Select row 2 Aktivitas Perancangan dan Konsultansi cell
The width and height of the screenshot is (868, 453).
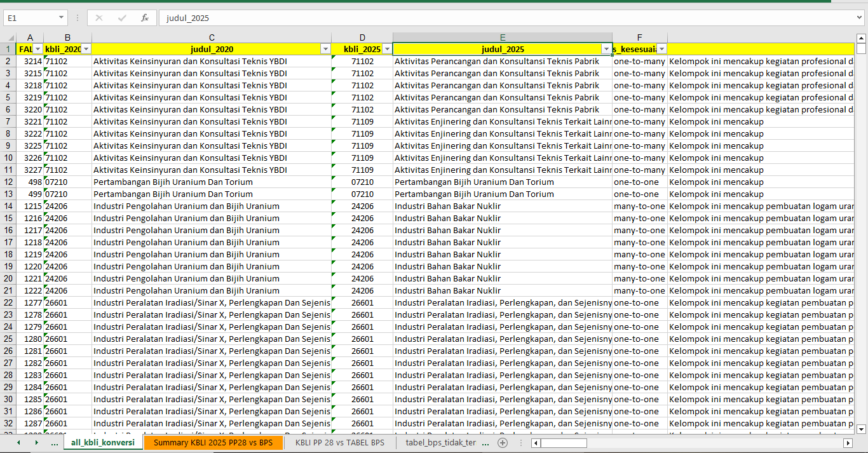pos(503,61)
